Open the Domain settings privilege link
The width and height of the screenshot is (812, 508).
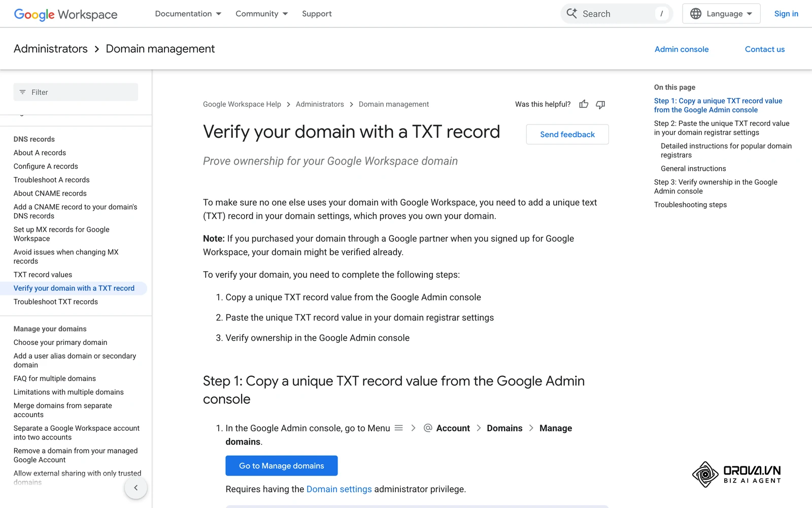[x=339, y=489]
